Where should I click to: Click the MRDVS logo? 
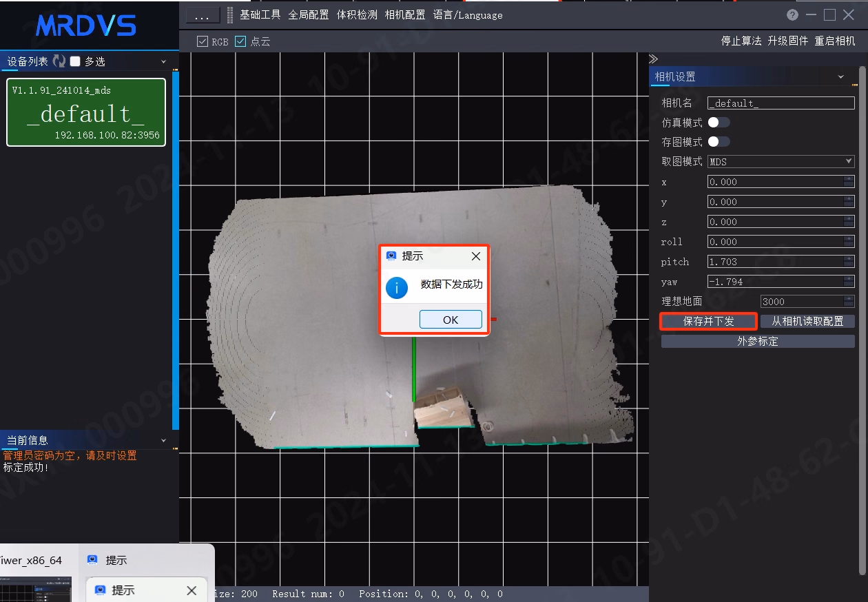click(86, 25)
